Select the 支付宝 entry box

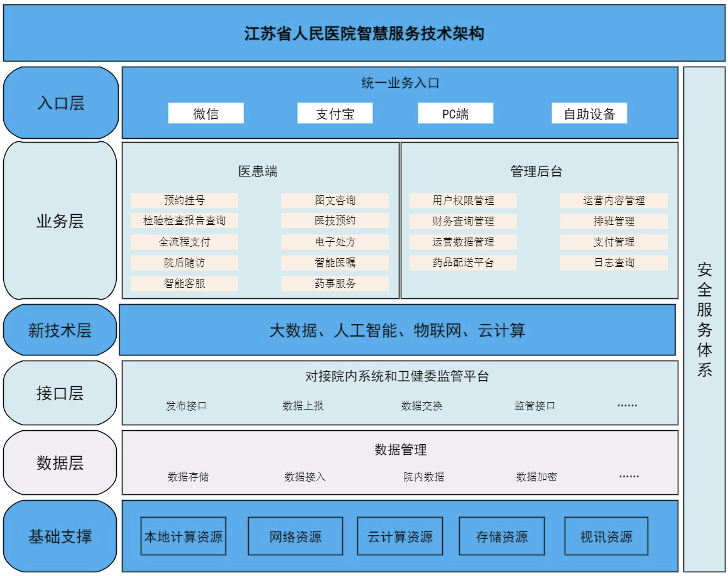click(335, 114)
